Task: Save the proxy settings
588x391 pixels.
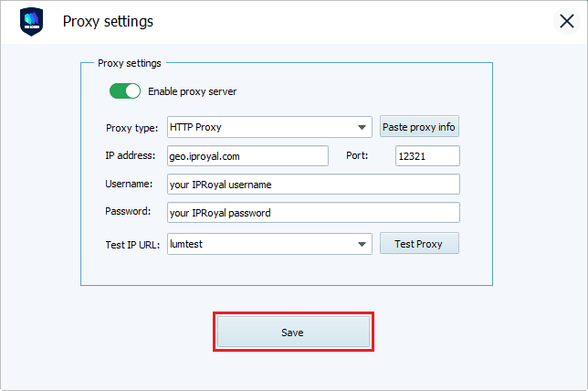Action: point(292,333)
